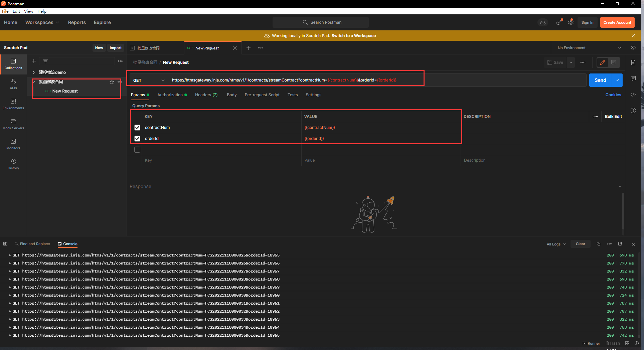Switch to the Headers (7) tab
Image resolution: width=644 pixels, height=350 pixels.
(x=206, y=95)
